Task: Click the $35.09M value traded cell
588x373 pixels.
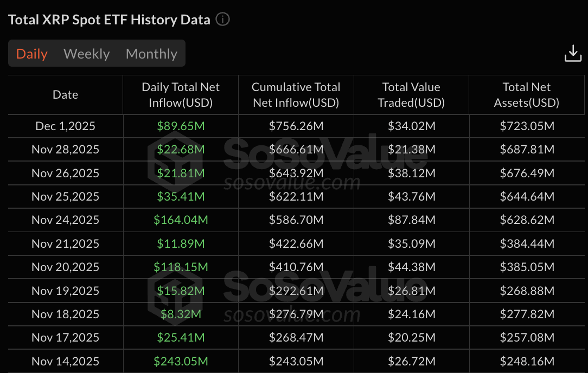Action: tap(411, 243)
